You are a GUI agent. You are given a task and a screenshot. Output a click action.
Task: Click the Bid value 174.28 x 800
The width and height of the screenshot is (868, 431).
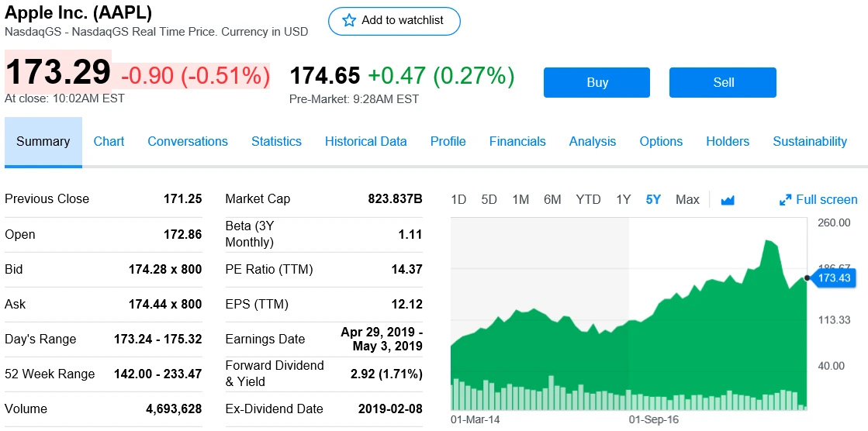(x=165, y=270)
